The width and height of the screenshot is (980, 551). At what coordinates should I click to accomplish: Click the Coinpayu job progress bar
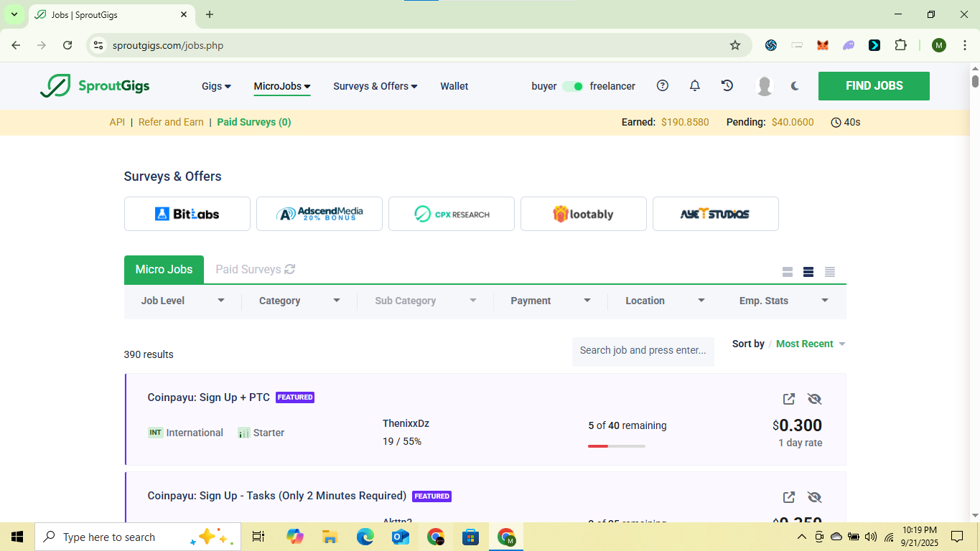616,446
